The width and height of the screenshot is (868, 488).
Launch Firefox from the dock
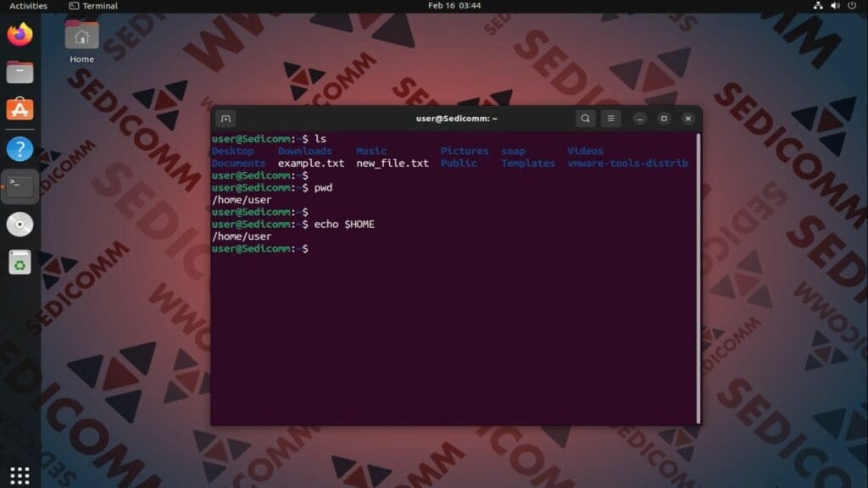(x=20, y=34)
